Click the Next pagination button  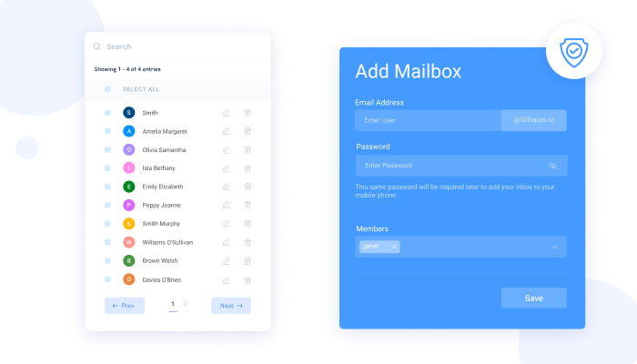(x=231, y=306)
